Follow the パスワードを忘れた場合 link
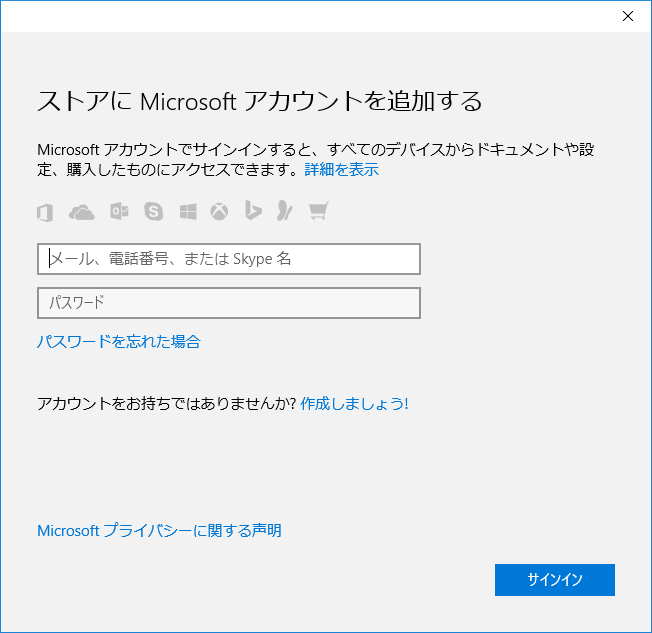This screenshot has height=633, width=652. click(x=118, y=342)
